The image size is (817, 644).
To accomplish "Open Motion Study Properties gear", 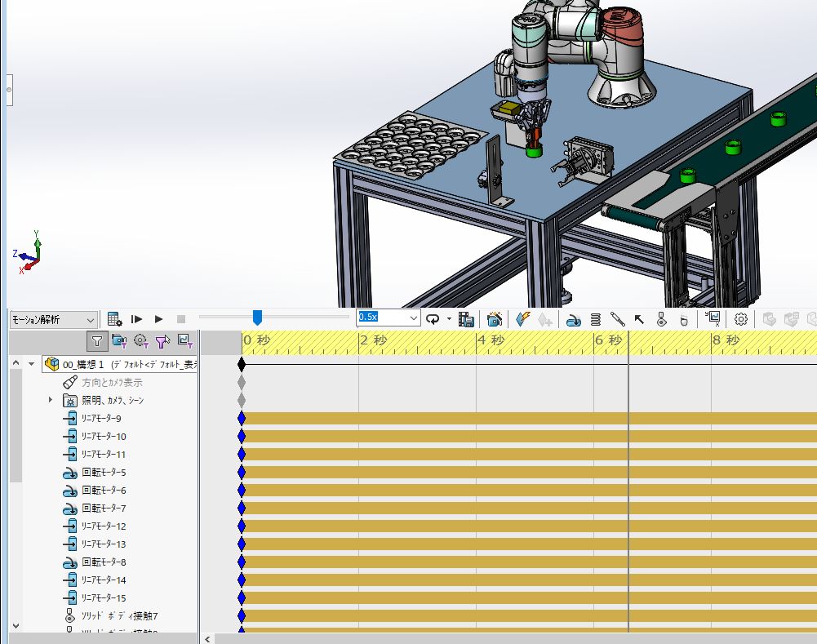I will point(741,319).
